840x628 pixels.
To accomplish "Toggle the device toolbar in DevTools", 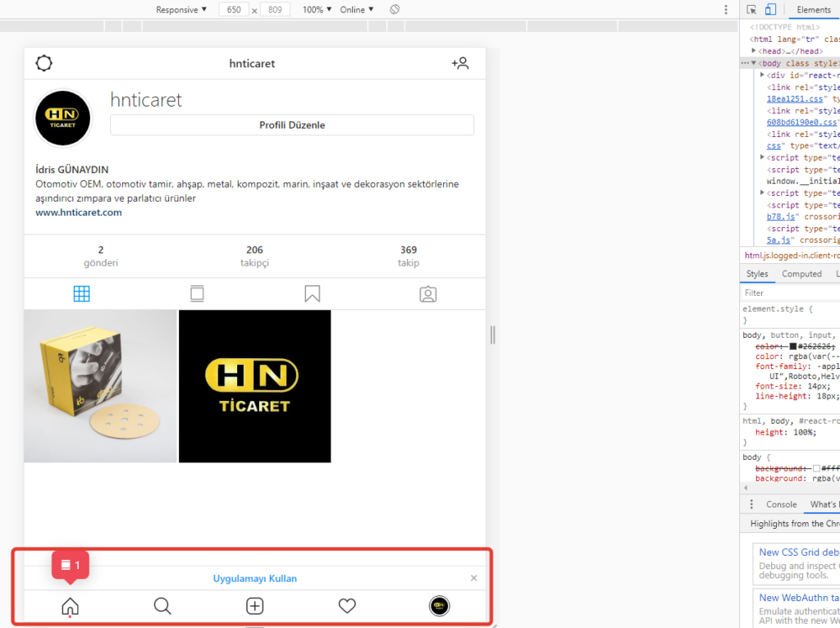I will [770, 10].
